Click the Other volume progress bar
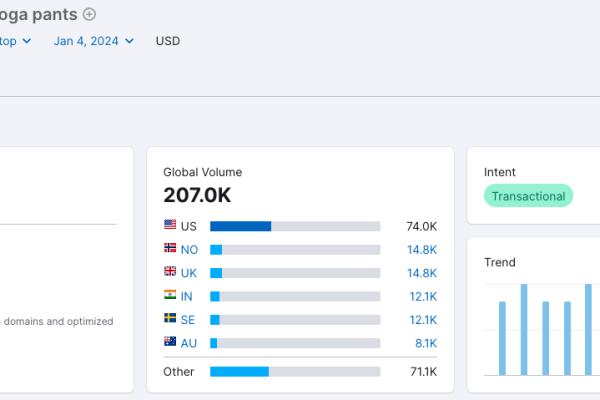 click(x=295, y=371)
